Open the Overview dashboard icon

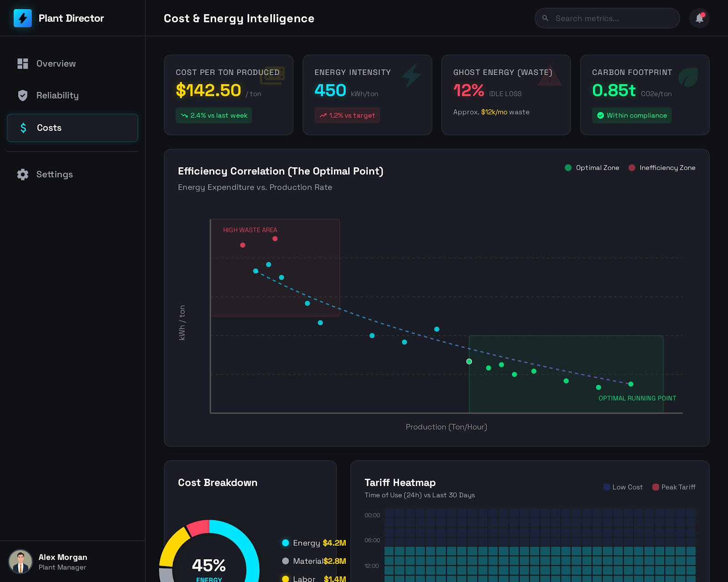[23, 64]
